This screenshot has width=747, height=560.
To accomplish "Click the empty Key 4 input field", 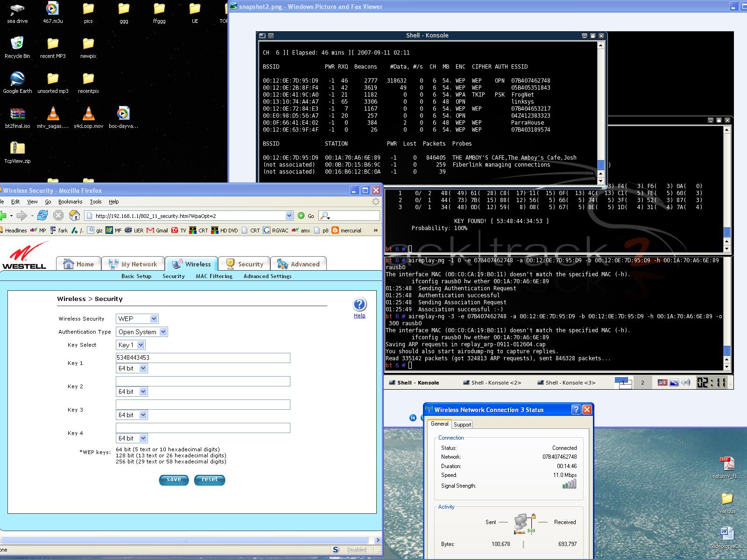I will pyautogui.click(x=203, y=428).
